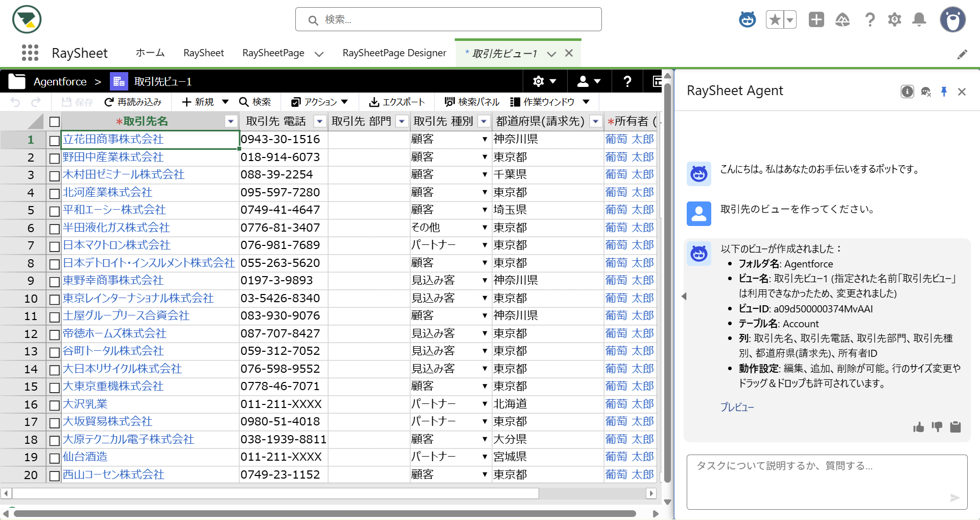
Task: Click the プレビュー link in agent reply
Action: [737, 407]
